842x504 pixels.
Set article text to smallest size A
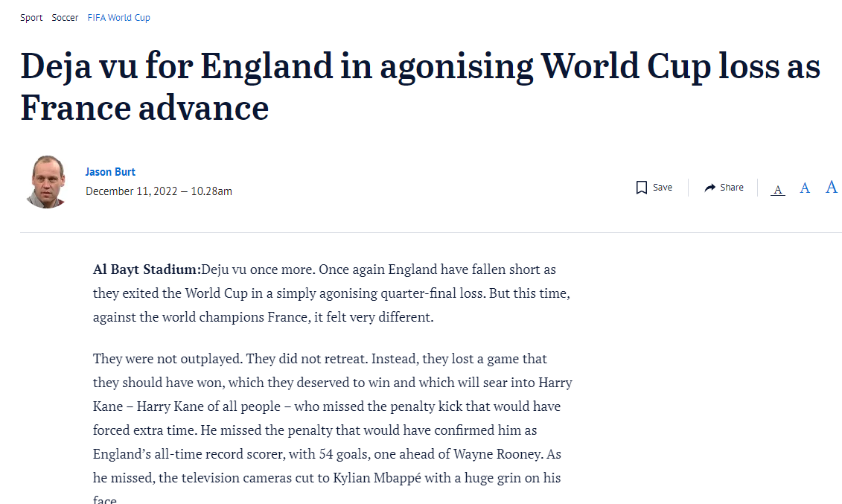tap(777, 189)
